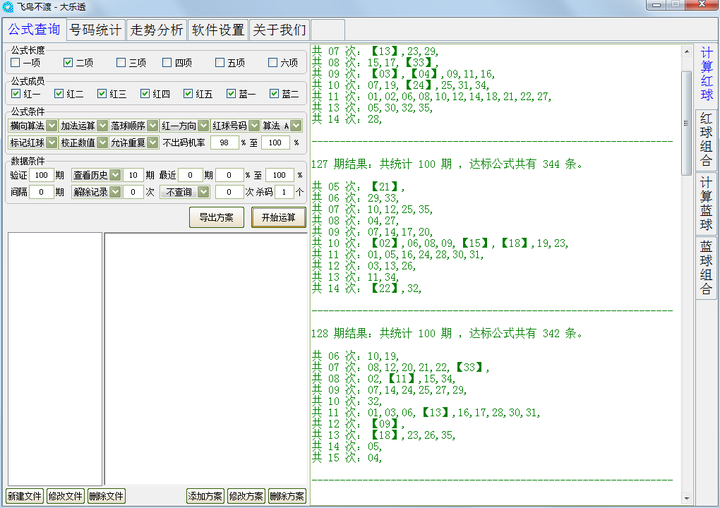Image resolution: width=720 pixels, height=508 pixels.
Task: Open the 加法运算 dropdown list
Action: (102, 126)
